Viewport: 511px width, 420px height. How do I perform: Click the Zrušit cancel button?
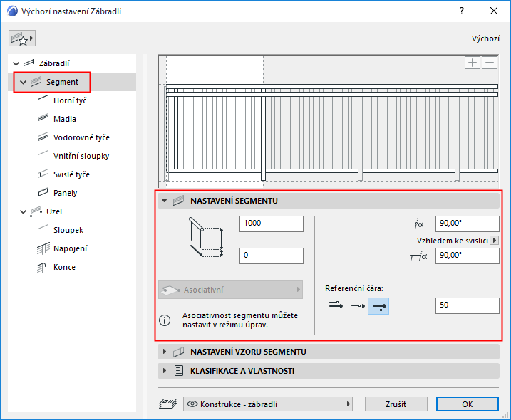(x=396, y=404)
